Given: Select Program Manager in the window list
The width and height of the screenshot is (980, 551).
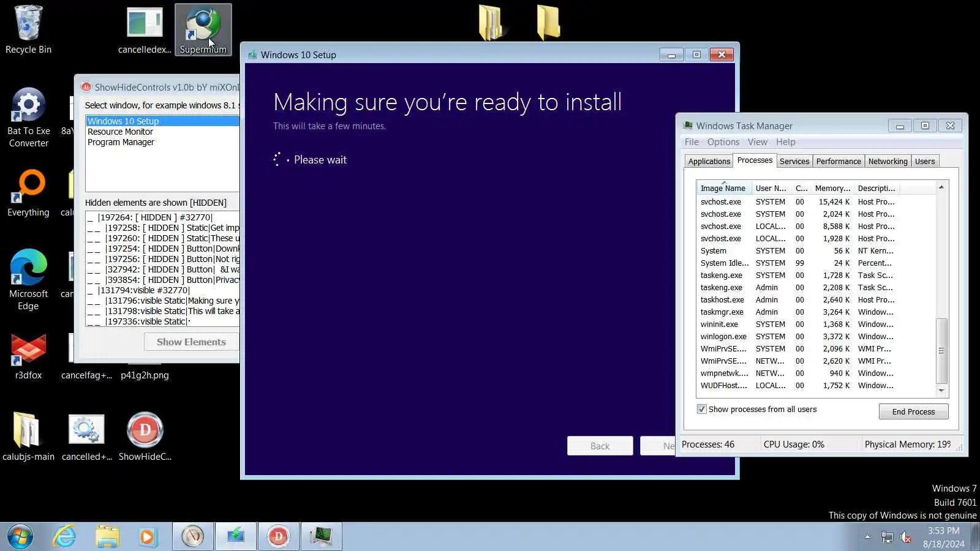Looking at the screenshot, I should click(162, 142).
